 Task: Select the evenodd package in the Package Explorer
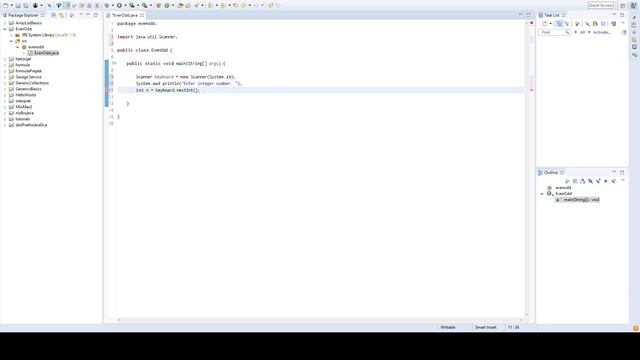36,47
